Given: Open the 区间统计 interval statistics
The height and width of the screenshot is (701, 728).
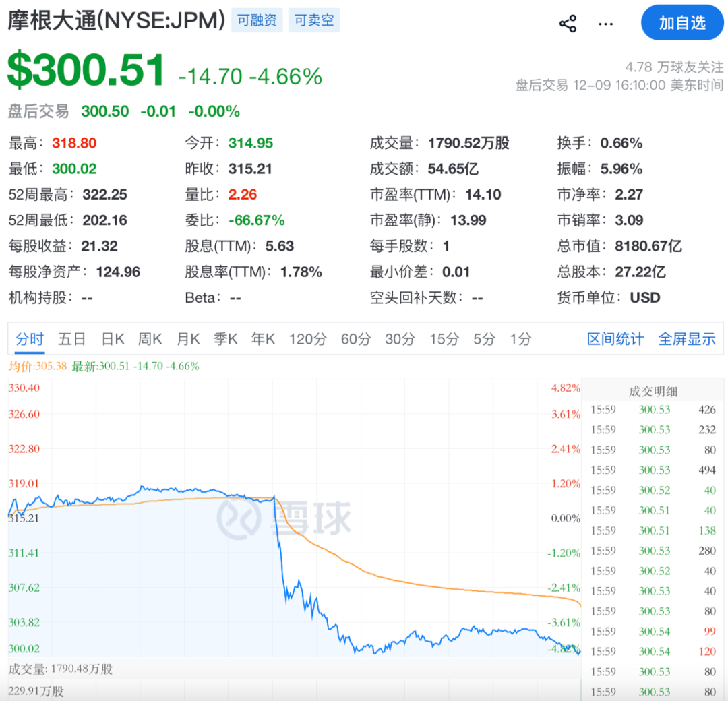Looking at the screenshot, I should click(615, 339).
